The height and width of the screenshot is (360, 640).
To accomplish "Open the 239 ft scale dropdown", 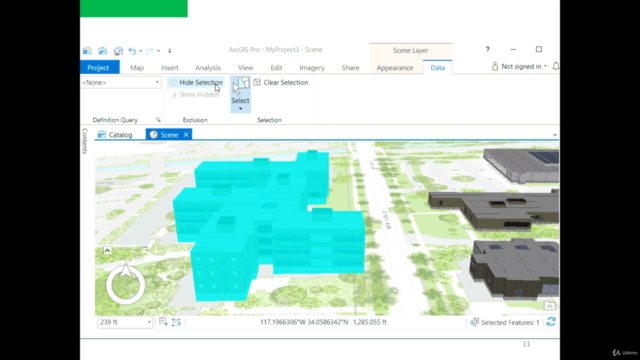I will pos(149,322).
